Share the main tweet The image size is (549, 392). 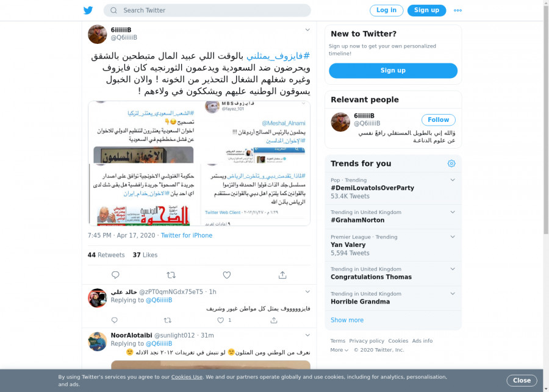point(282,275)
